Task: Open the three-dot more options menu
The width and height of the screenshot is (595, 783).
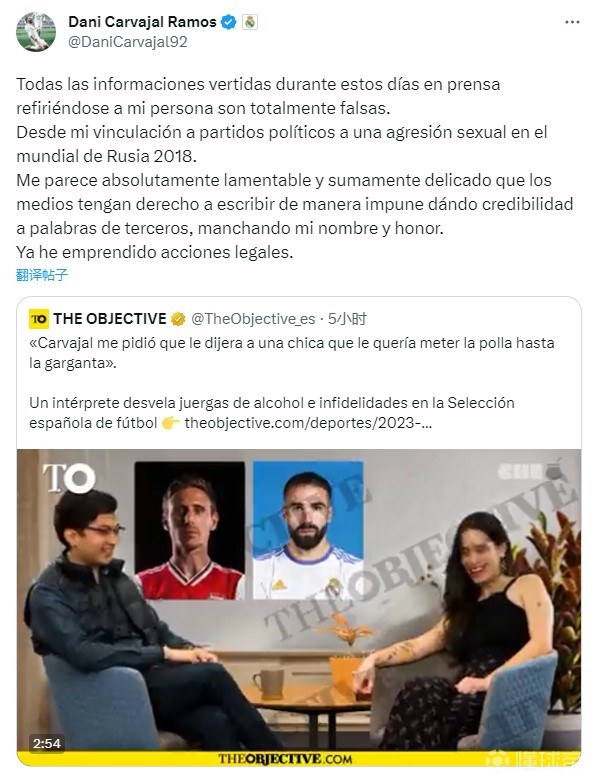Action: coord(572,22)
